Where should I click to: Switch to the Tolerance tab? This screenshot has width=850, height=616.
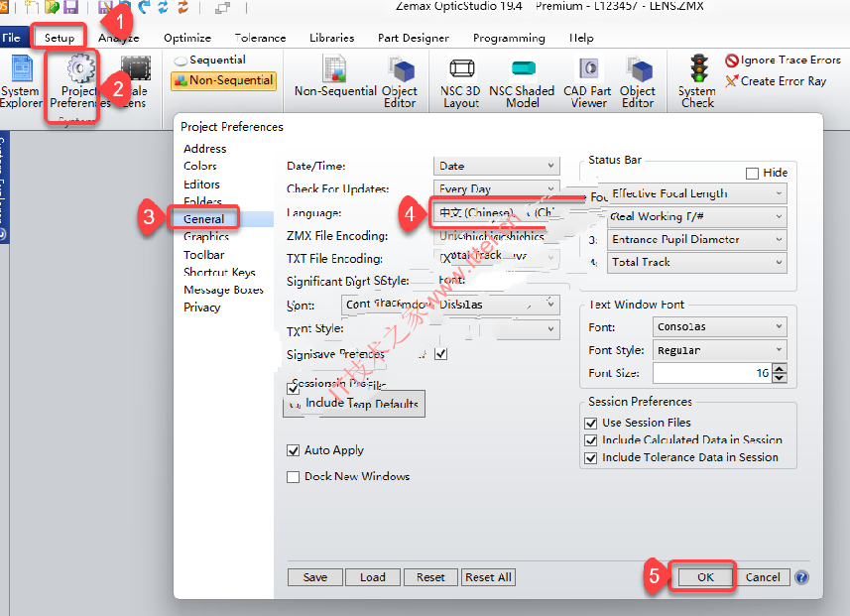tap(260, 38)
